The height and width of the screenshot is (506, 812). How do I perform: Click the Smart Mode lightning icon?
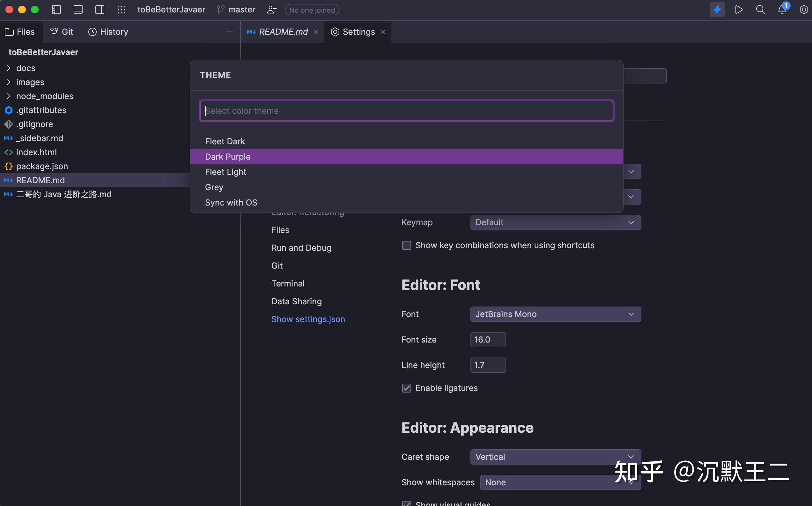(x=717, y=10)
